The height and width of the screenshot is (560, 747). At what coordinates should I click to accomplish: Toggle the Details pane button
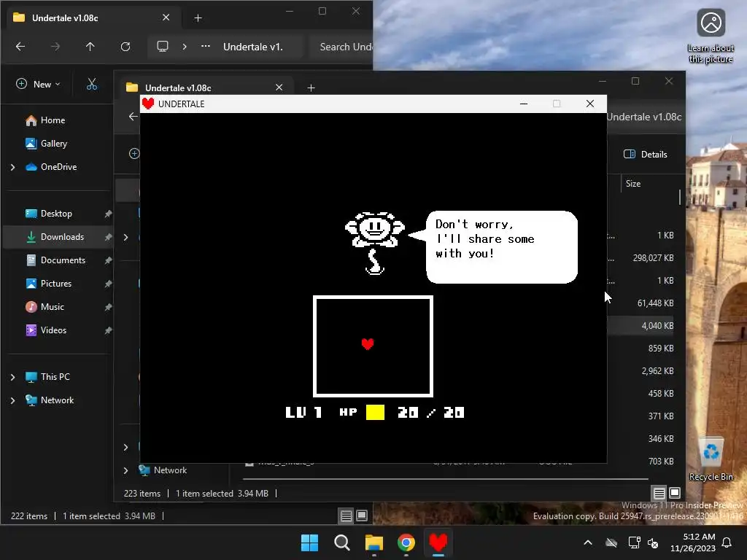click(646, 155)
